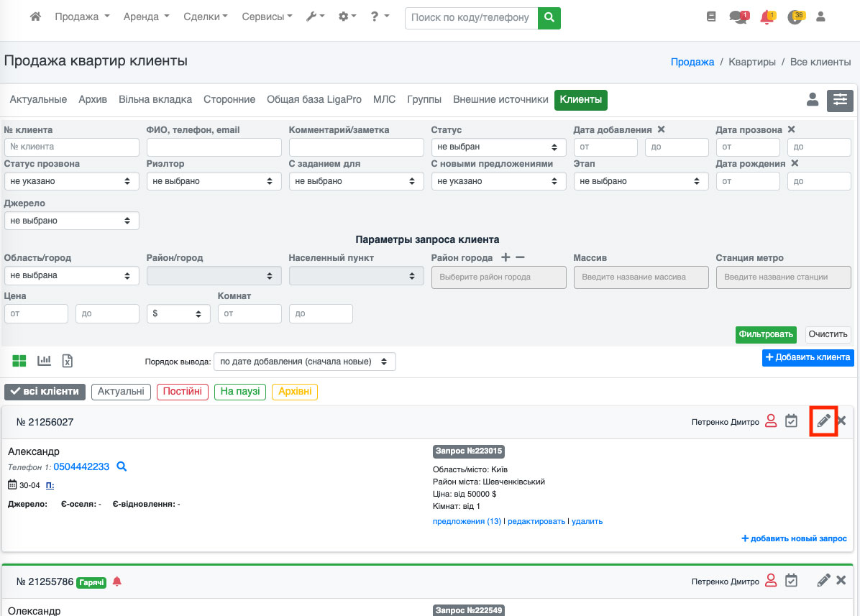Click the № клиента input field

pyautogui.click(x=71, y=147)
